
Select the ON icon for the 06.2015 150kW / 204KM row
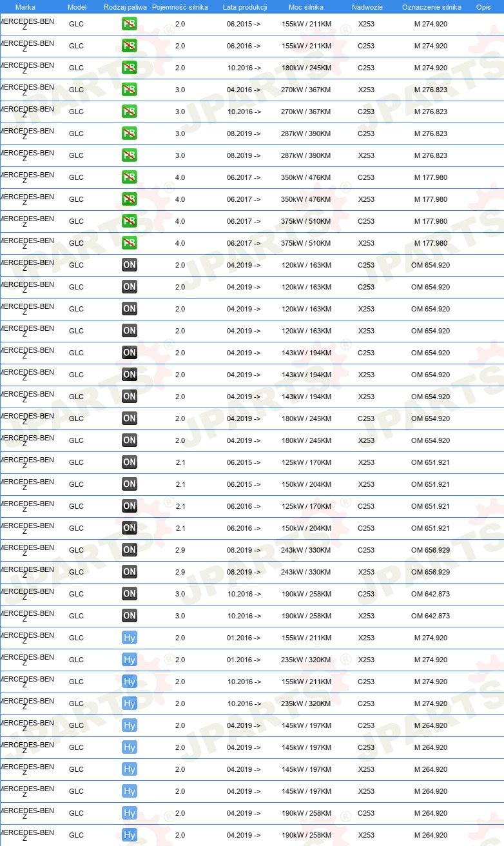click(x=130, y=485)
